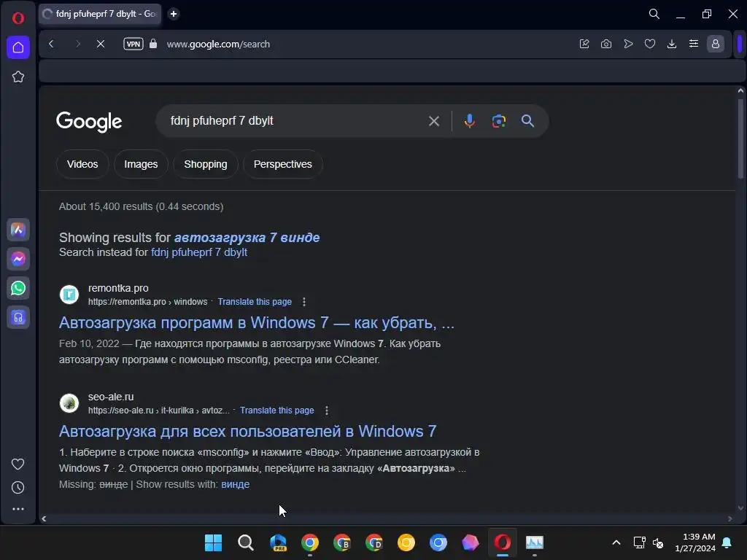This screenshot has width=747, height=560.
Task: Open more options for seo-ale.ru result
Action: coord(326,411)
